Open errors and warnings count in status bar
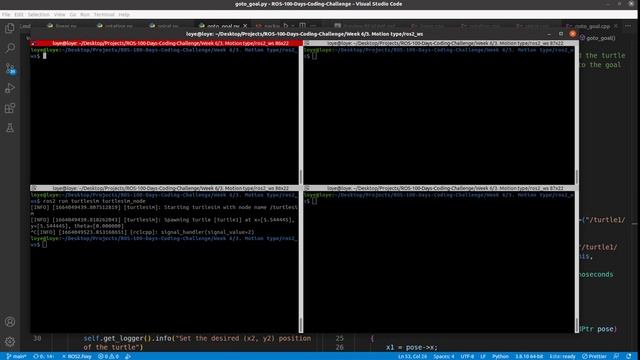 109,356
